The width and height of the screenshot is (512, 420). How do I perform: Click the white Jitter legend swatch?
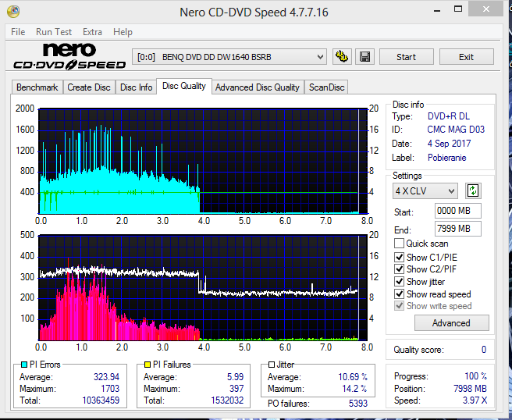pyautogui.click(x=272, y=365)
